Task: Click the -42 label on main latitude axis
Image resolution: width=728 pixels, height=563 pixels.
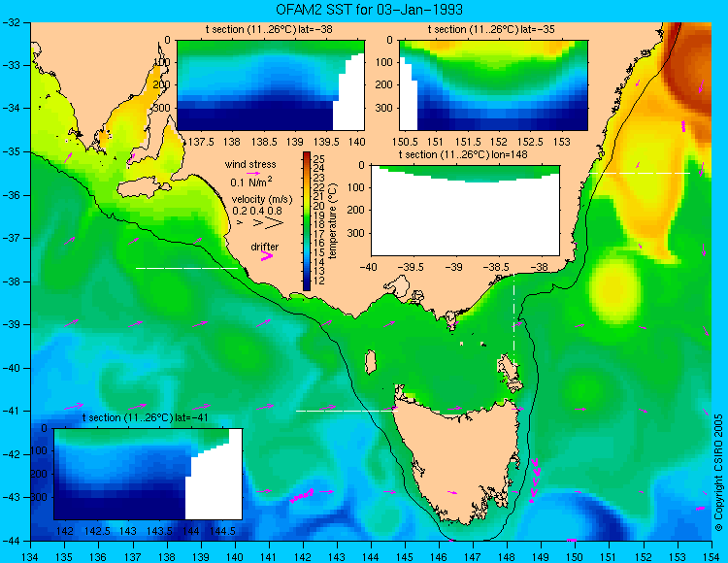Action: click(x=11, y=454)
